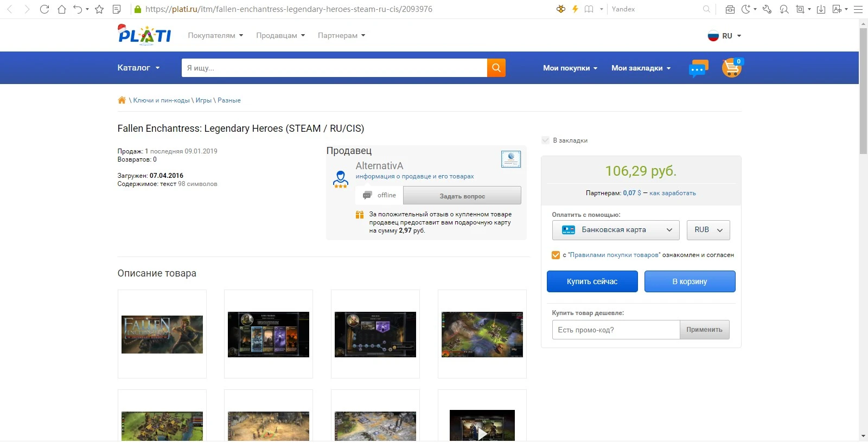This screenshot has height=443, width=868.
Task: Open the night mode options arrow
Action: [x=755, y=9]
